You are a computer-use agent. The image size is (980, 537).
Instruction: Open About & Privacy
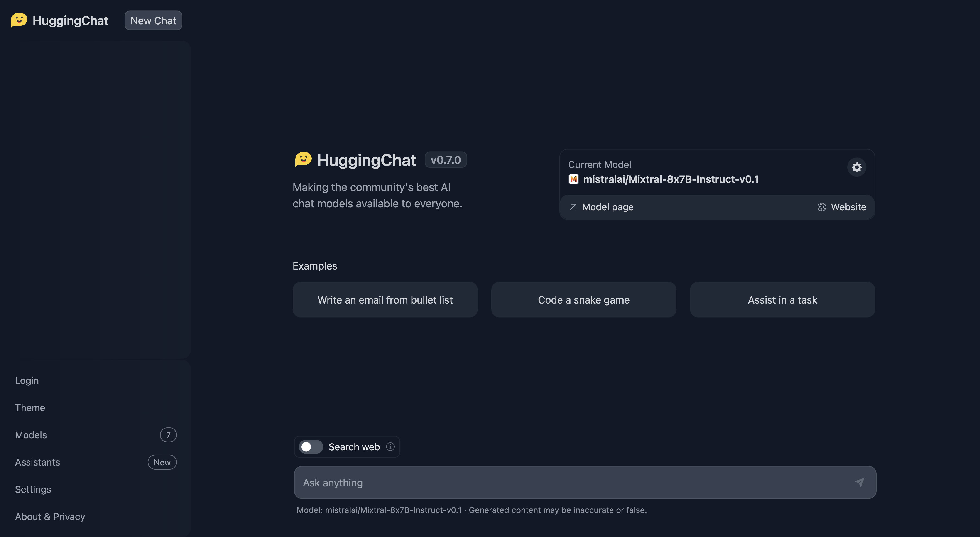[50, 516]
